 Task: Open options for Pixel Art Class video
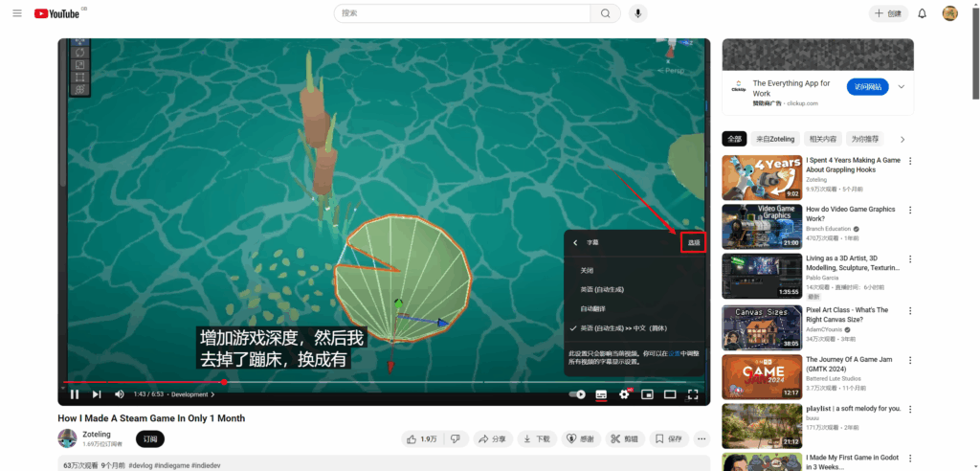[x=910, y=310]
